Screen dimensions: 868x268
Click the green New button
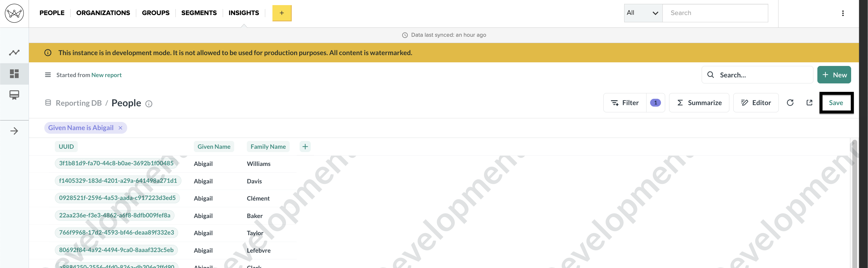tap(834, 75)
